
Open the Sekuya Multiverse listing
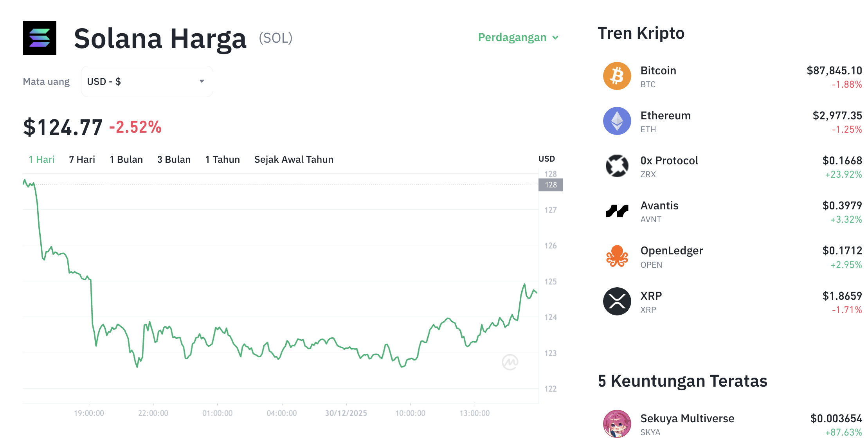coord(687,418)
